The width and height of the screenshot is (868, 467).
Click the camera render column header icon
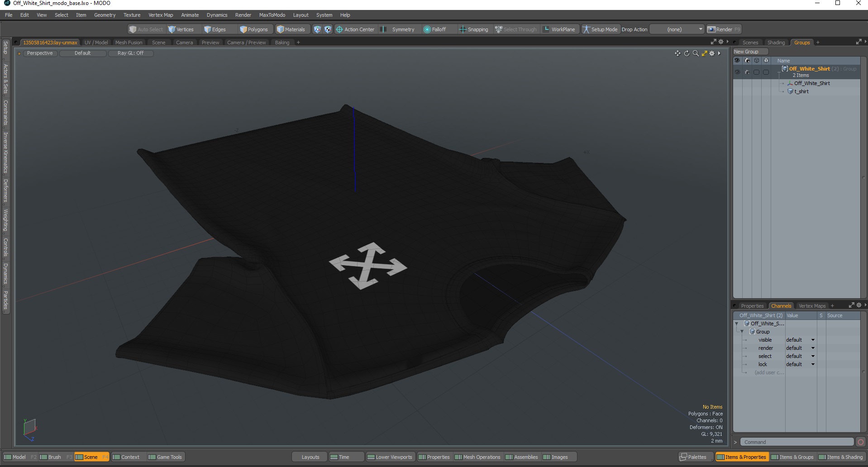tap(747, 61)
